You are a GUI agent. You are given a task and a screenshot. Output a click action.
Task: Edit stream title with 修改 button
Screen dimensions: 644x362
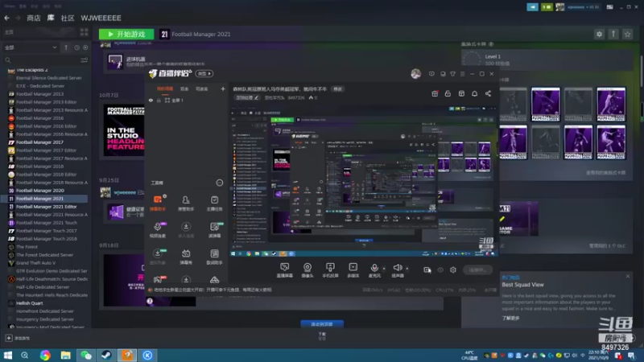(x=337, y=89)
